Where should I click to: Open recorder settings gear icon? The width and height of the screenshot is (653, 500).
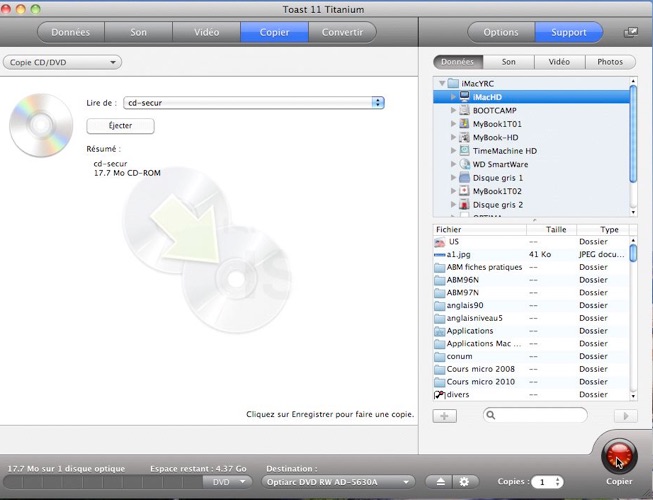click(464, 482)
